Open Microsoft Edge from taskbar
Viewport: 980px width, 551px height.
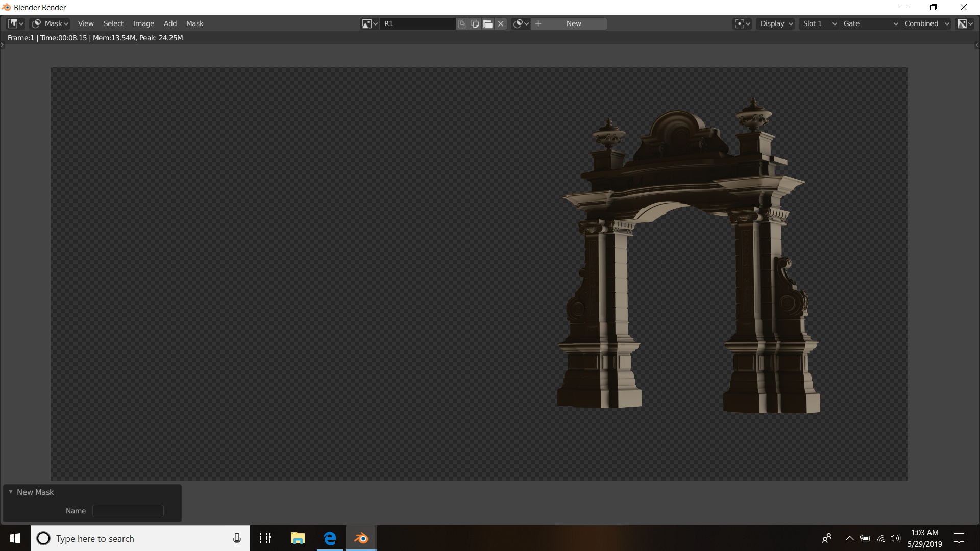pos(330,538)
